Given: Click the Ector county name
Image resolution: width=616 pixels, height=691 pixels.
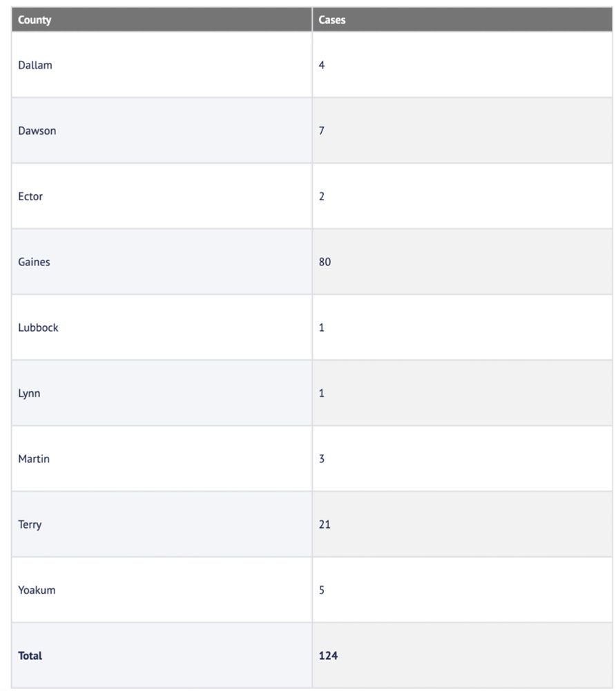Looking at the screenshot, I should pos(30,196).
